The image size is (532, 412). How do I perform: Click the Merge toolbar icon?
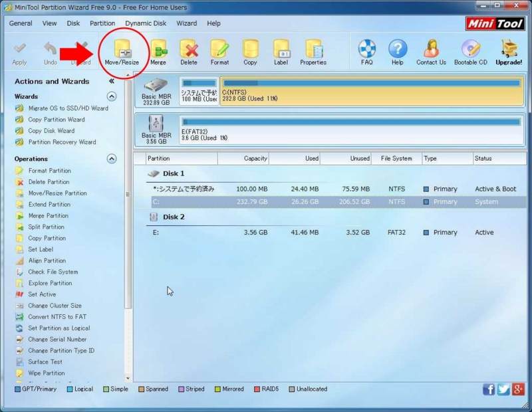pyautogui.click(x=158, y=52)
